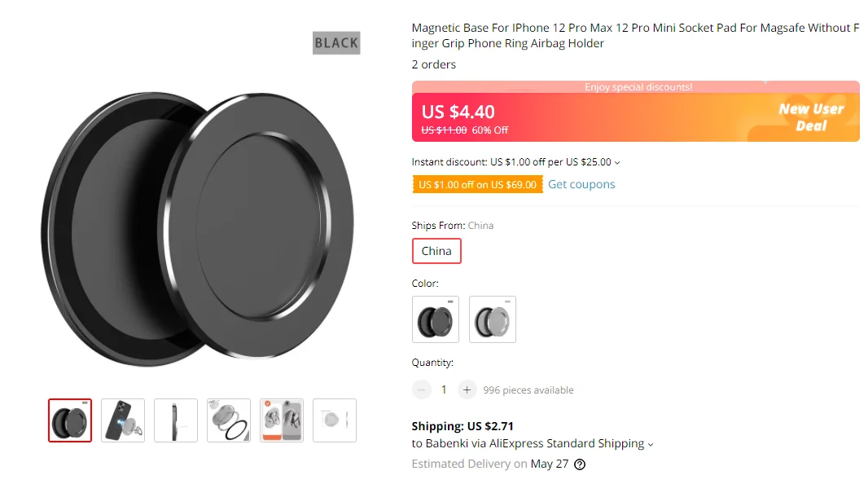
Task: Click the Magnetic Base product title
Action: 635,36
